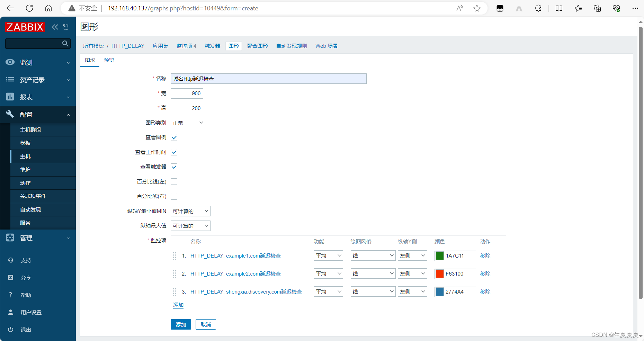Open 自动发现 in the sidebar submenu
This screenshot has width=644, height=341.
point(30,209)
